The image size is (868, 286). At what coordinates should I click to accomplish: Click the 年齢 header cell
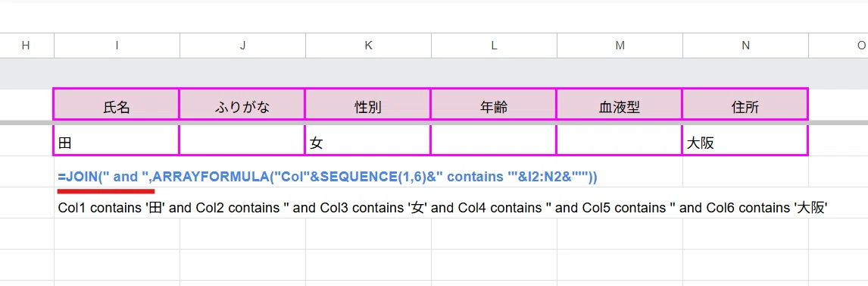coord(493,104)
